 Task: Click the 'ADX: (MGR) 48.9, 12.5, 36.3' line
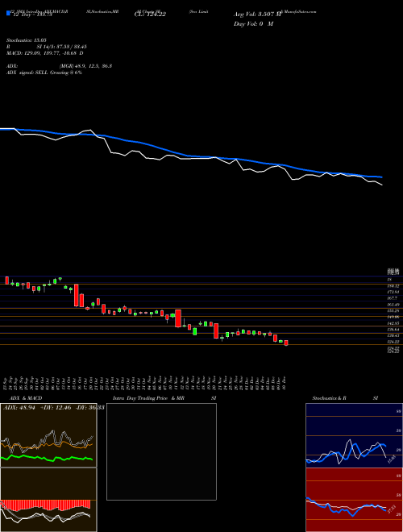[59, 66]
